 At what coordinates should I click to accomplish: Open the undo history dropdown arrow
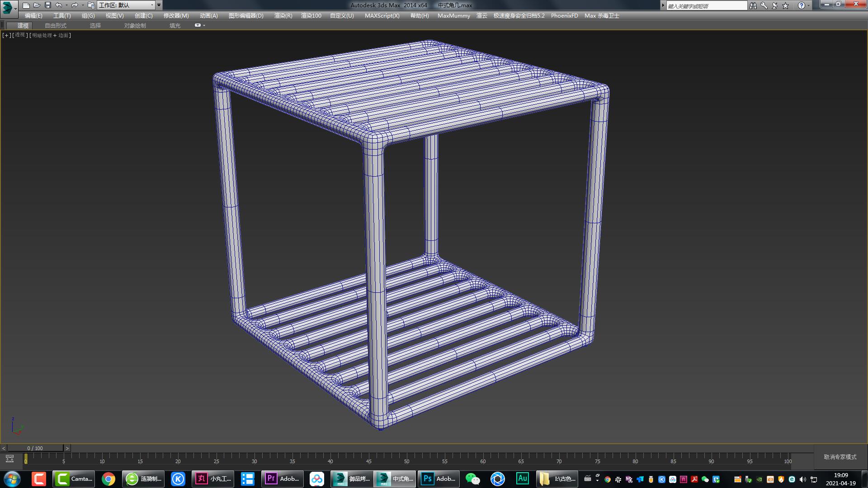[x=66, y=5]
